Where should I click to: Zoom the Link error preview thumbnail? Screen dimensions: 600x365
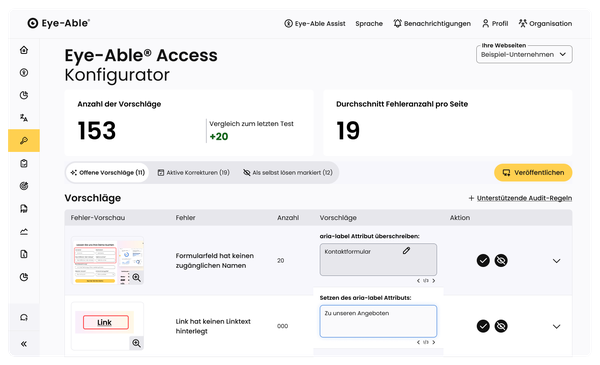click(136, 343)
